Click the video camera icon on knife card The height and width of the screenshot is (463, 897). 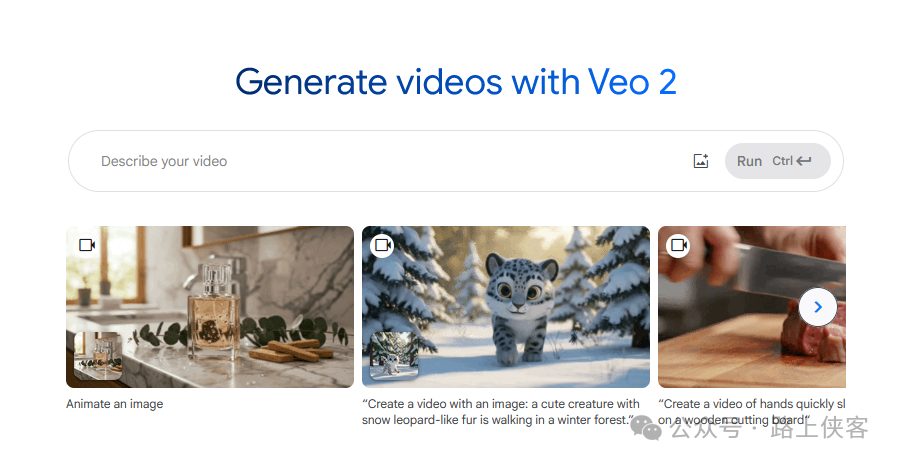[678, 246]
